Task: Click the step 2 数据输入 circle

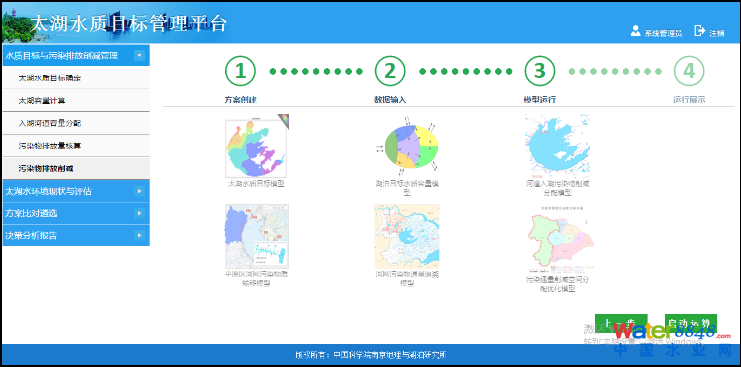Action: pyautogui.click(x=390, y=71)
